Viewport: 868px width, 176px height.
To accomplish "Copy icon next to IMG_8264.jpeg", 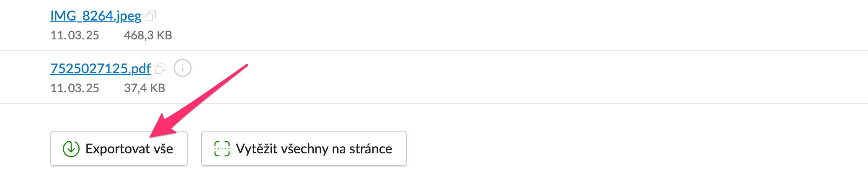I will click(x=151, y=16).
